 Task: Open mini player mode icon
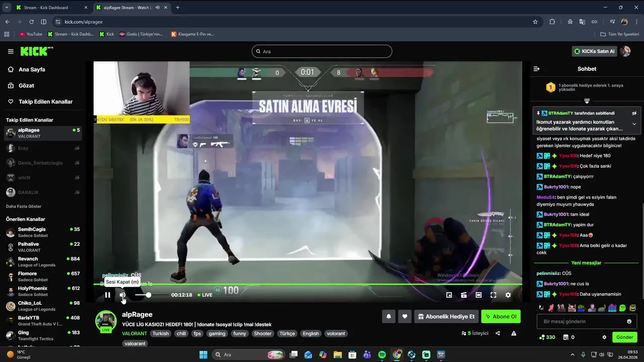tap(449, 295)
